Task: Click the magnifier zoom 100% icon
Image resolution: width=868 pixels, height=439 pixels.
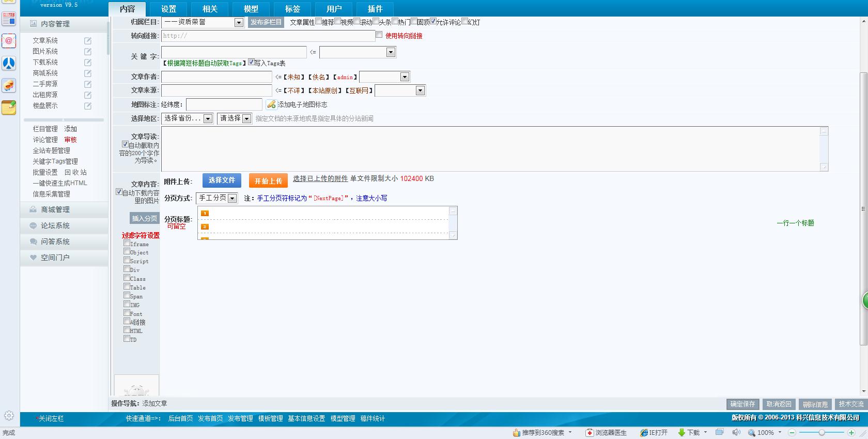Action: (x=752, y=432)
